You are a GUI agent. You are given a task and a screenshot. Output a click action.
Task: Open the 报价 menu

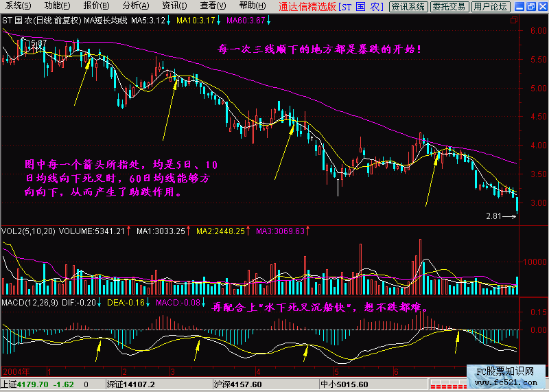97,6
